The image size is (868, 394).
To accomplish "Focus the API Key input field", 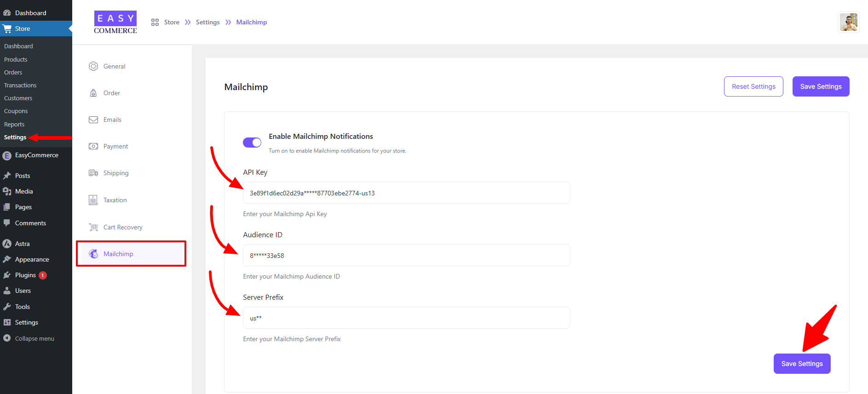I will [x=407, y=193].
